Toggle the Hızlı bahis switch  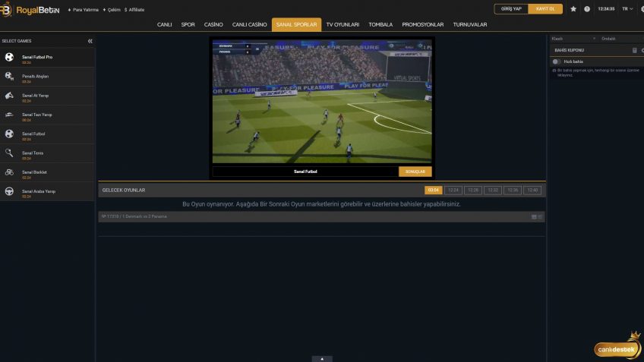556,61
